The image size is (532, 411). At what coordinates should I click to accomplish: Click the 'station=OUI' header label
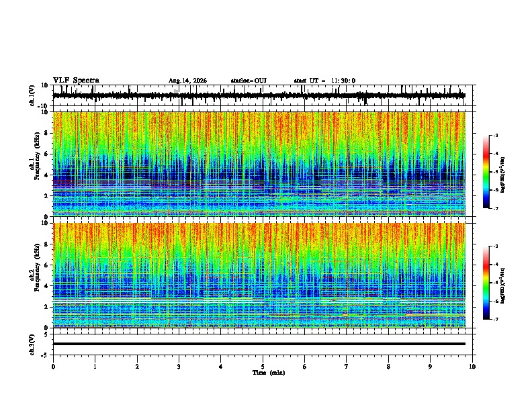[x=249, y=81]
